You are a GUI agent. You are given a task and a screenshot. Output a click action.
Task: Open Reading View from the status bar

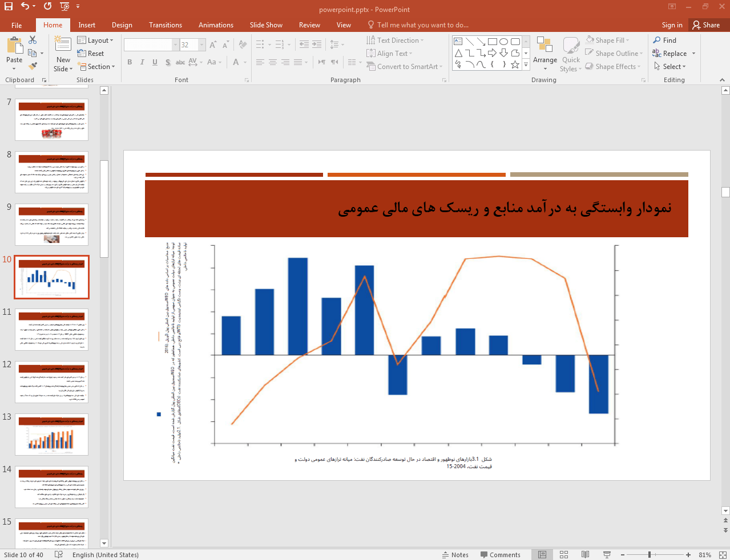click(585, 555)
